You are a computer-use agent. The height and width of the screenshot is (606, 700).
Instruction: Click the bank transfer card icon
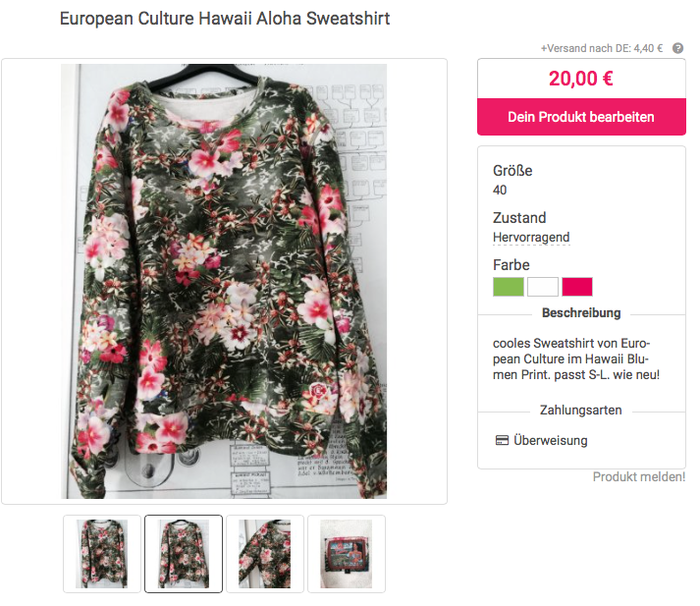point(502,440)
